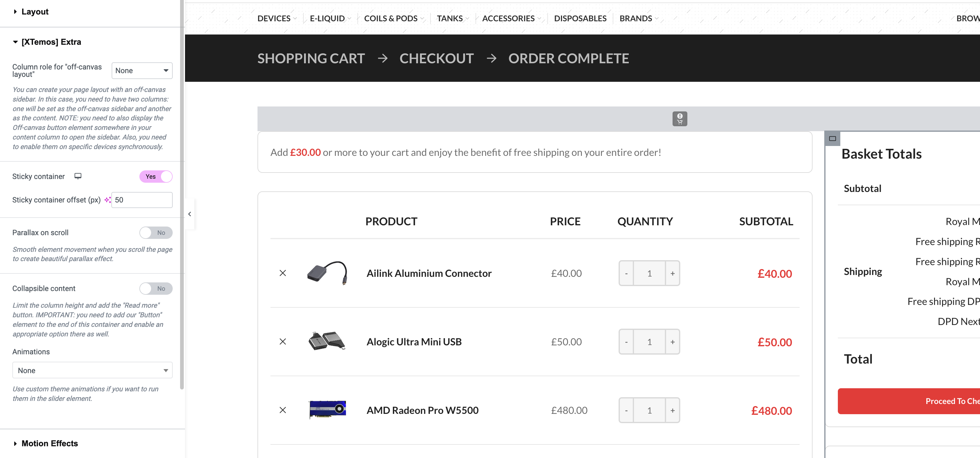The width and height of the screenshot is (980, 458).
Task: Click responsive device icon next to Sticky container
Action: (x=78, y=176)
